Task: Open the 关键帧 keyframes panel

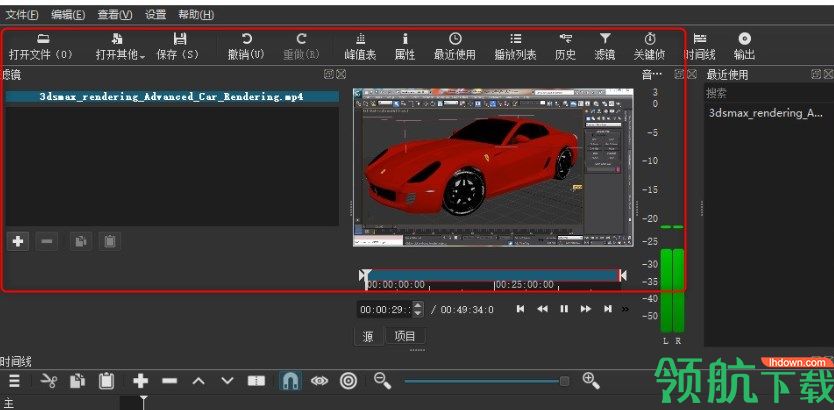Action: pos(649,47)
